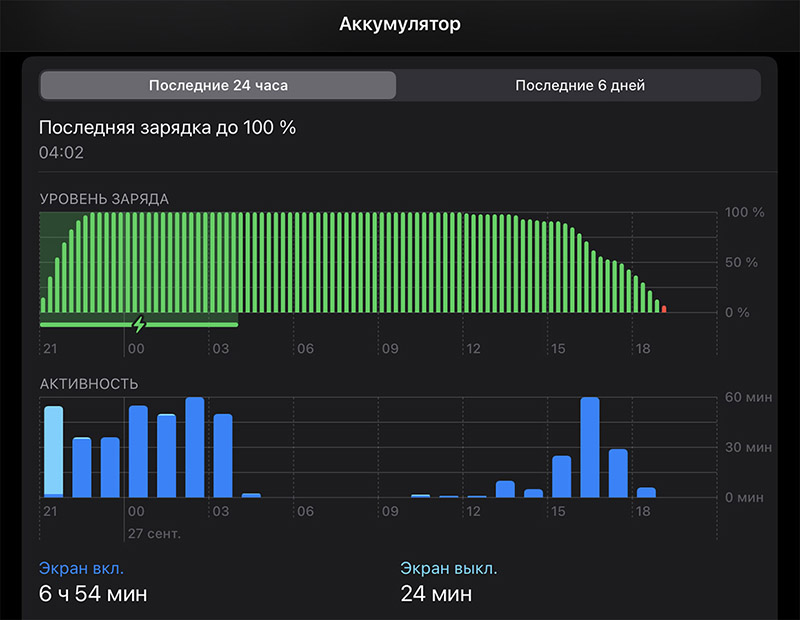Image resolution: width=800 pixels, height=620 pixels.
Task: Select the red low-battery bar
Action: pos(664,309)
